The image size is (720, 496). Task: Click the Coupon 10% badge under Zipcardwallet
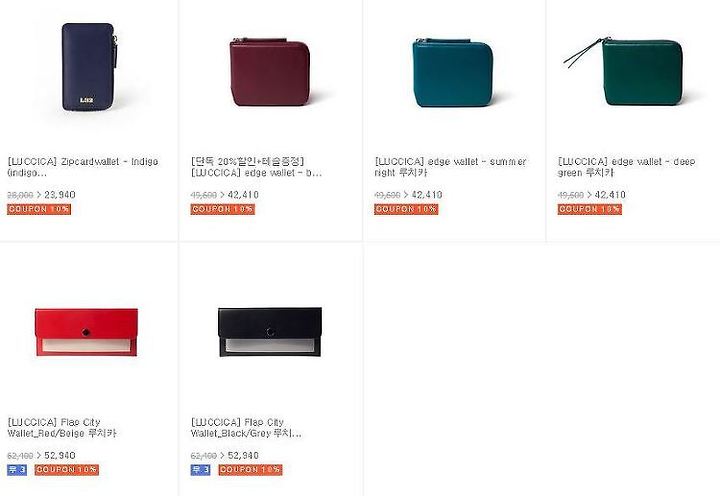coord(39,209)
